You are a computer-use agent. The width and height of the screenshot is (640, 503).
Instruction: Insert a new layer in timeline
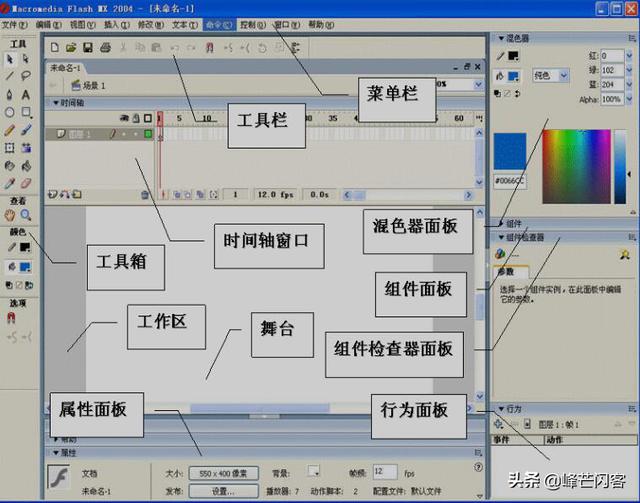click(52, 194)
